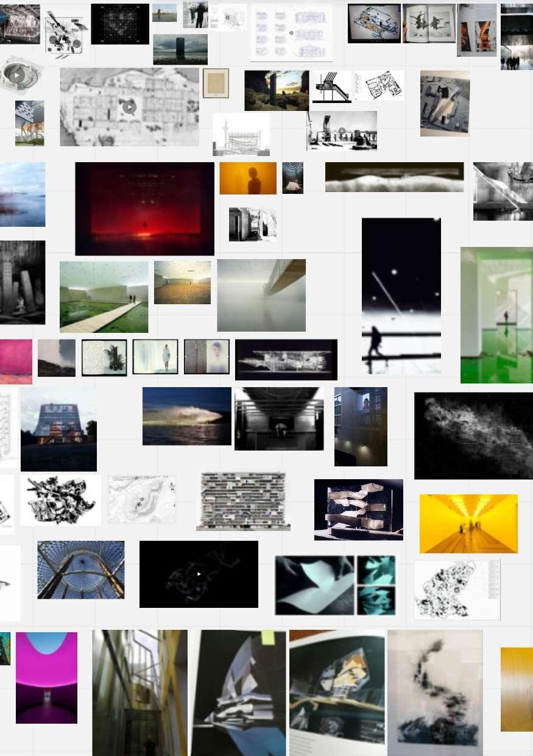533x756 pixels.
Task: Select the small chandelier in dark room image
Action: pyautogui.click(x=292, y=178)
